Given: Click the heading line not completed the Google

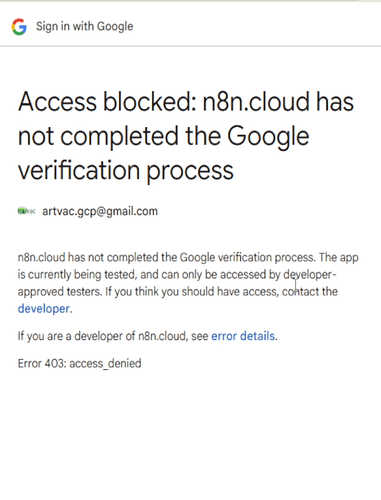Looking at the screenshot, I should click(164, 137).
